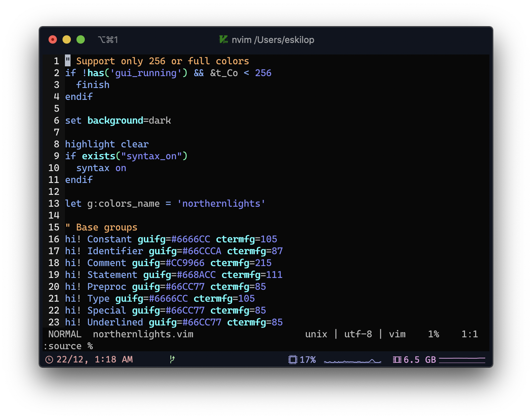Click 'gui_running' string on line 2
Screen dimensions: 532x419
pyautogui.click(x=146, y=73)
